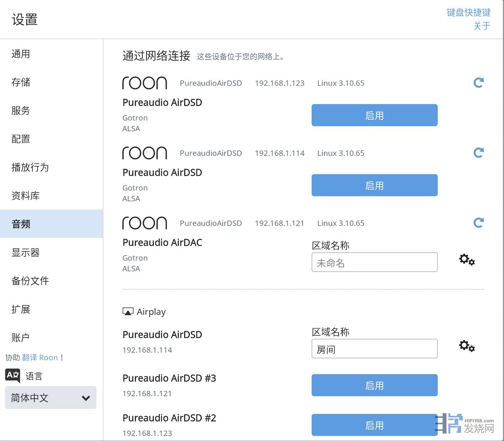504x441 pixels.
Task: Open the 键盘快捷键 link
Action: (x=468, y=13)
